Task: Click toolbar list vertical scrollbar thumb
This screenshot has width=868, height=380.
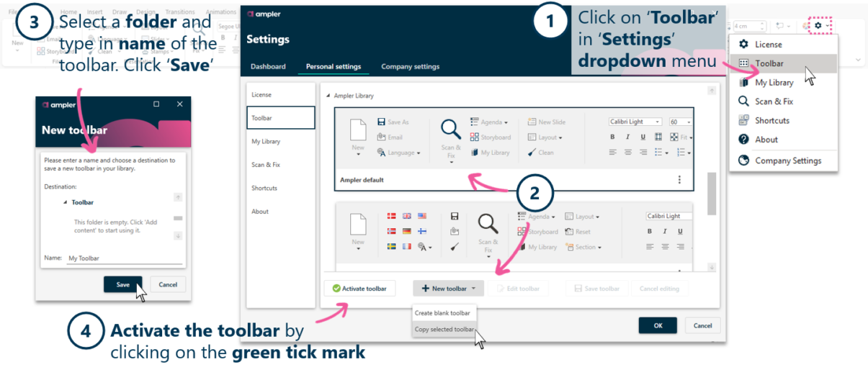Action: pos(712,193)
